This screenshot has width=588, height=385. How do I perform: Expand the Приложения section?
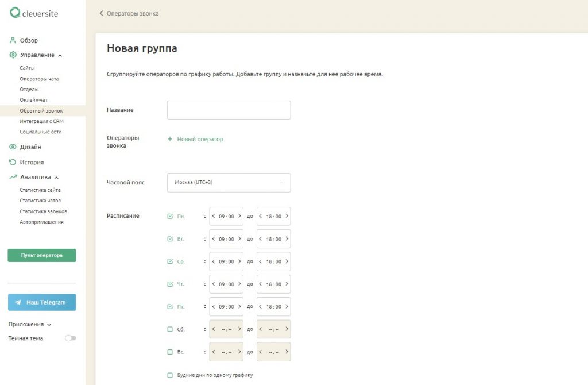[30, 324]
